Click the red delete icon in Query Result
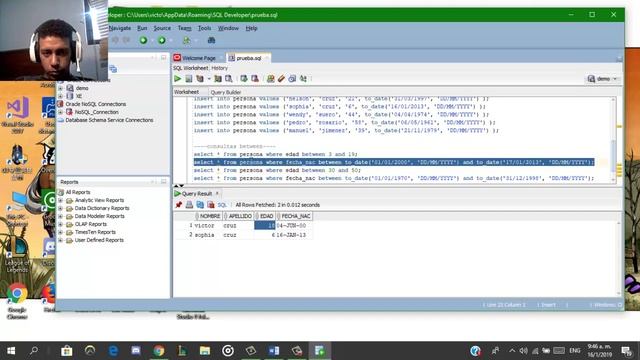The image size is (640, 360). click(211, 205)
